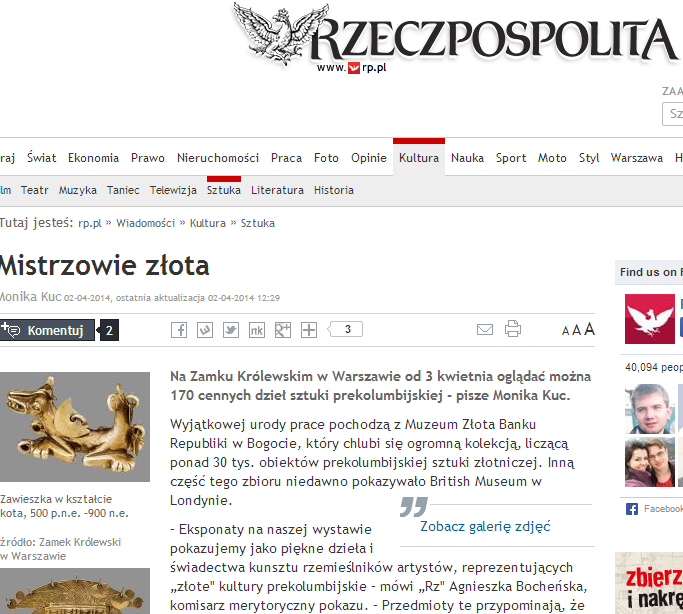Click author name Monika Kuc
The height and width of the screenshot is (614, 683).
pos(30,297)
